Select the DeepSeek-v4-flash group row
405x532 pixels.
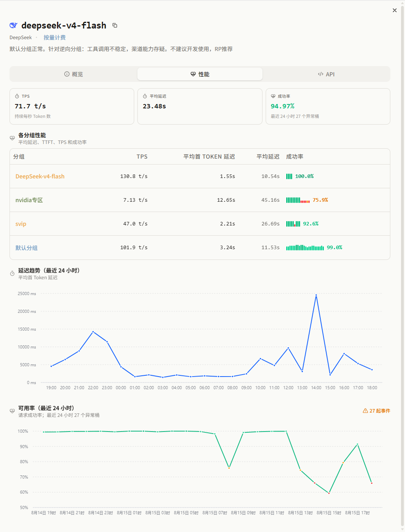point(200,176)
